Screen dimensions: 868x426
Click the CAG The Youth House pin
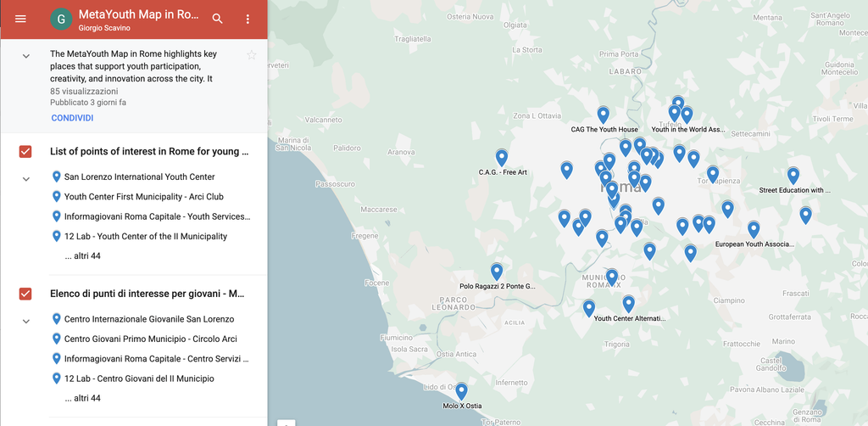(x=604, y=115)
